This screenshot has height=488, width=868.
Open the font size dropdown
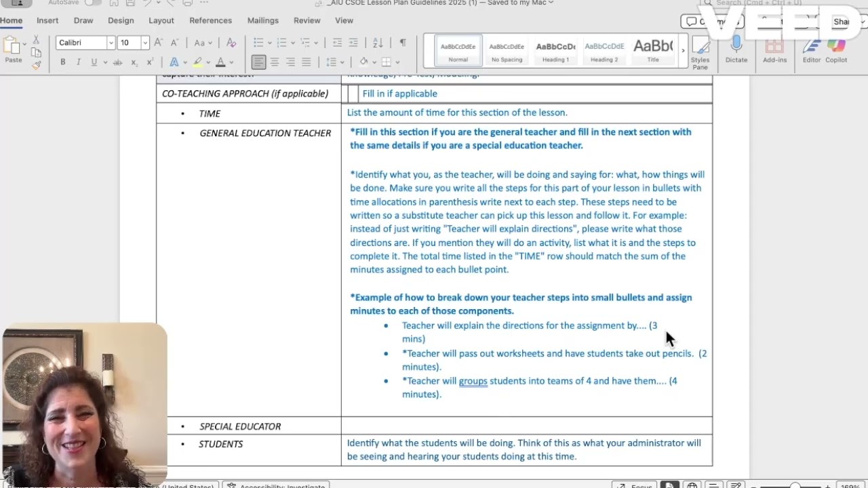[144, 43]
